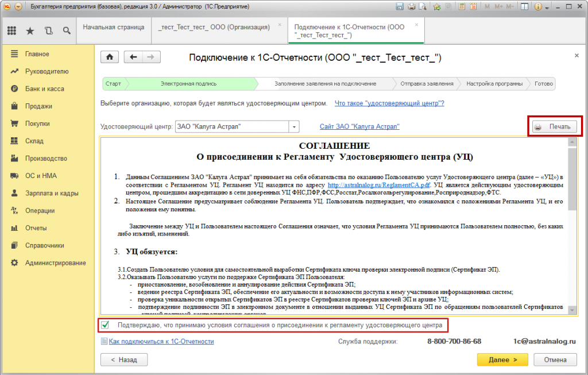The height and width of the screenshot is (375, 588).
Task: Close the _тест_Тест_тест_ ООО (Организация) tab
Action: [280, 25]
